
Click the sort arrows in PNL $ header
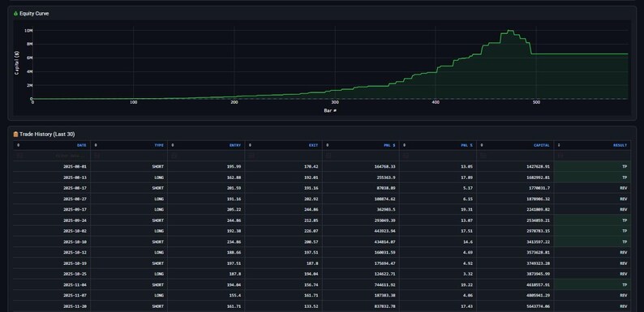click(328, 145)
